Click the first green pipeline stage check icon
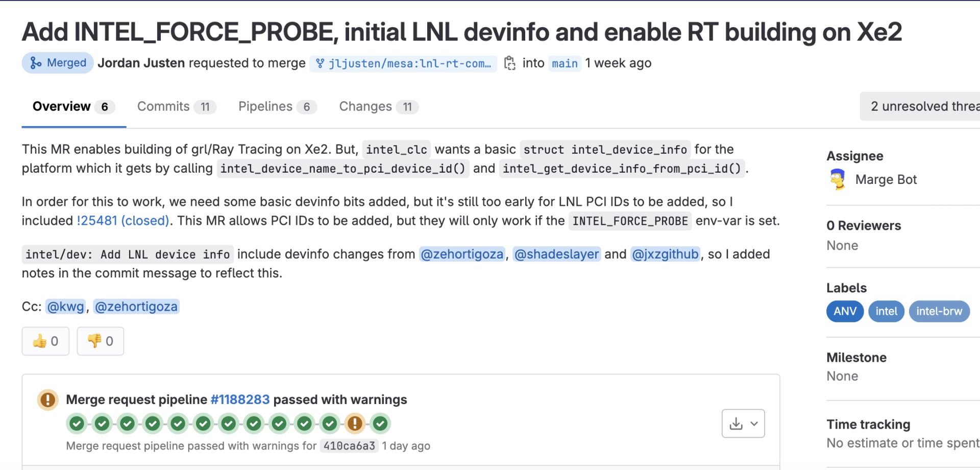The height and width of the screenshot is (470, 980). [x=76, y=424]
